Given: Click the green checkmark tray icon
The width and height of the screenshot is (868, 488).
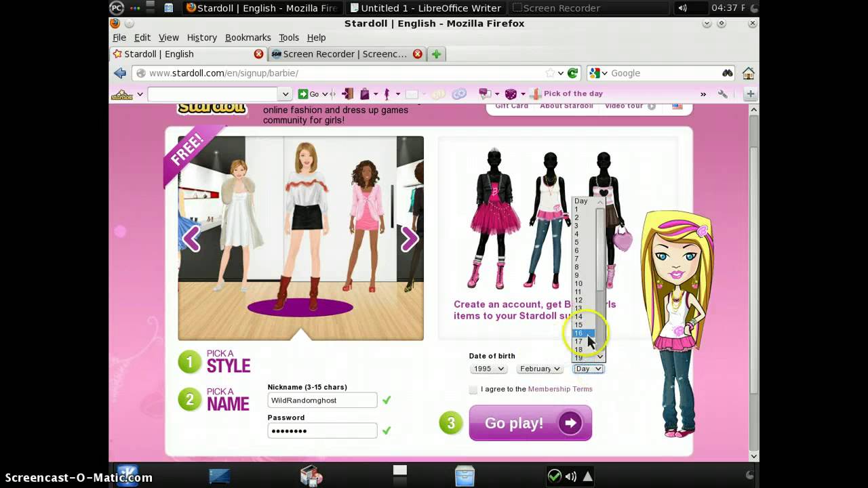Looking at the screenshot, I should pyautogui.click(x=554, y=476).
